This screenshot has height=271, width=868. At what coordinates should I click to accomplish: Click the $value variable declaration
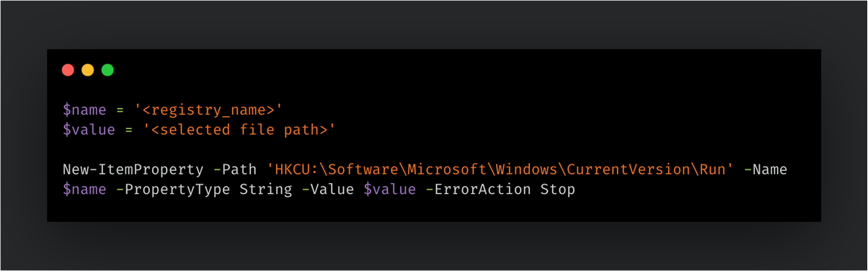(89, 130)
